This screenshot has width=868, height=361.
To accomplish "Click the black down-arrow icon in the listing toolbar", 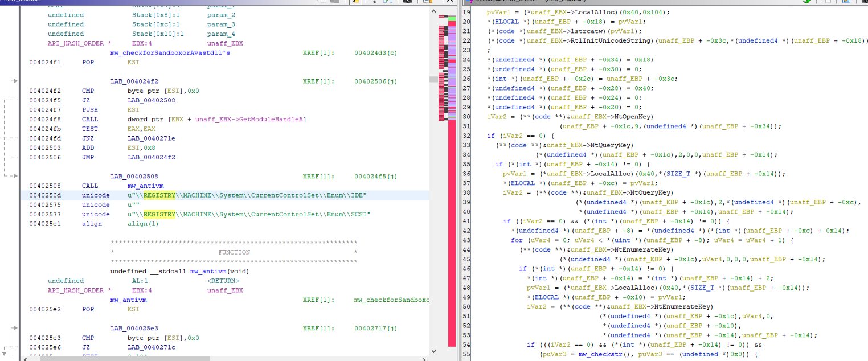I will (375, 2).
